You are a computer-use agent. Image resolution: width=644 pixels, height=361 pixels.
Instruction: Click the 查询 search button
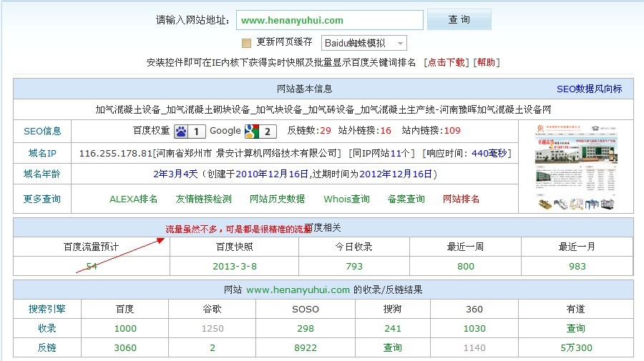point(459,20)
